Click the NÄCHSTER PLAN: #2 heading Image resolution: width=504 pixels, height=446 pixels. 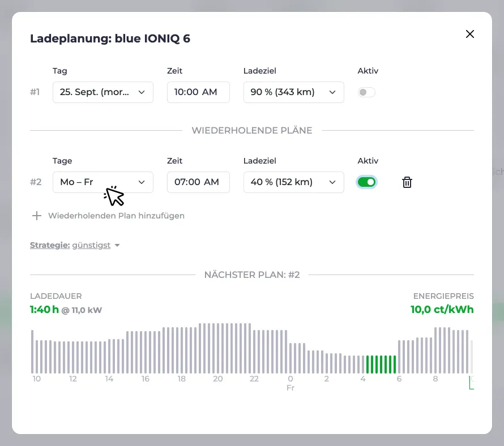click(252, 275)
